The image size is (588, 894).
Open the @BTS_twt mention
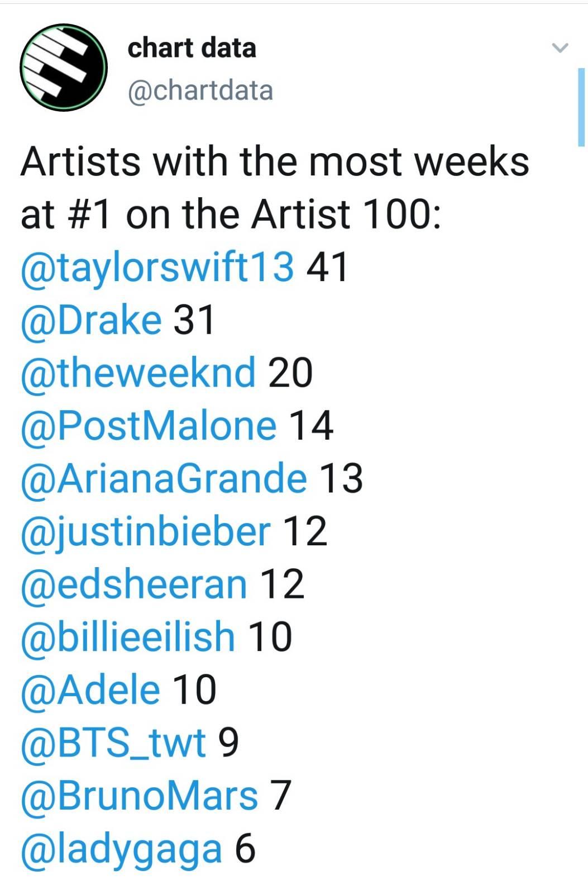click(x=113, y=743)
